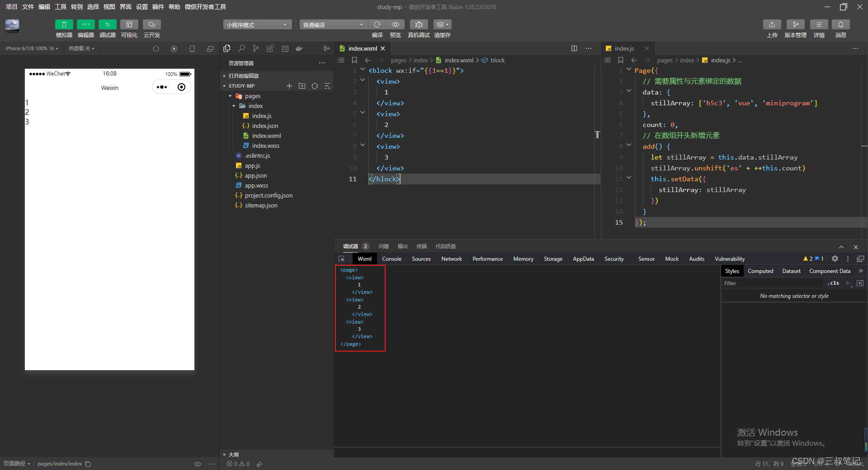
Task: Open the index.json file
Action: point(265,126)
